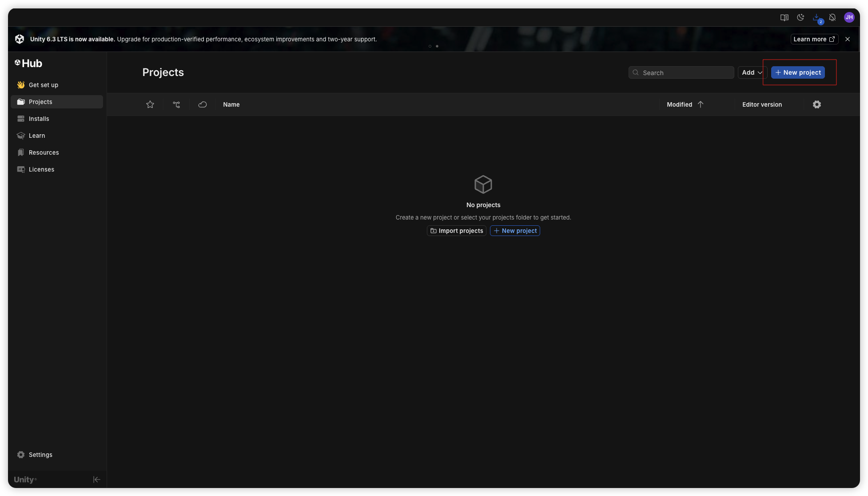Dismiss the Unity 6.3 LTS banner
Image resolution: width=868 pixels, height=496 pixels.
coord(848,39)
